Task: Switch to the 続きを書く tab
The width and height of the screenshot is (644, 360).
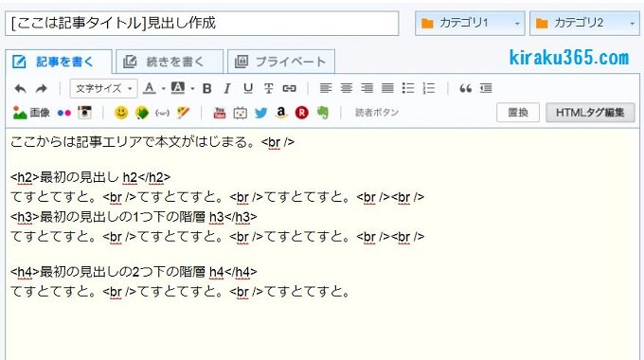Action: pyautogui.click(x=170, y=63)
